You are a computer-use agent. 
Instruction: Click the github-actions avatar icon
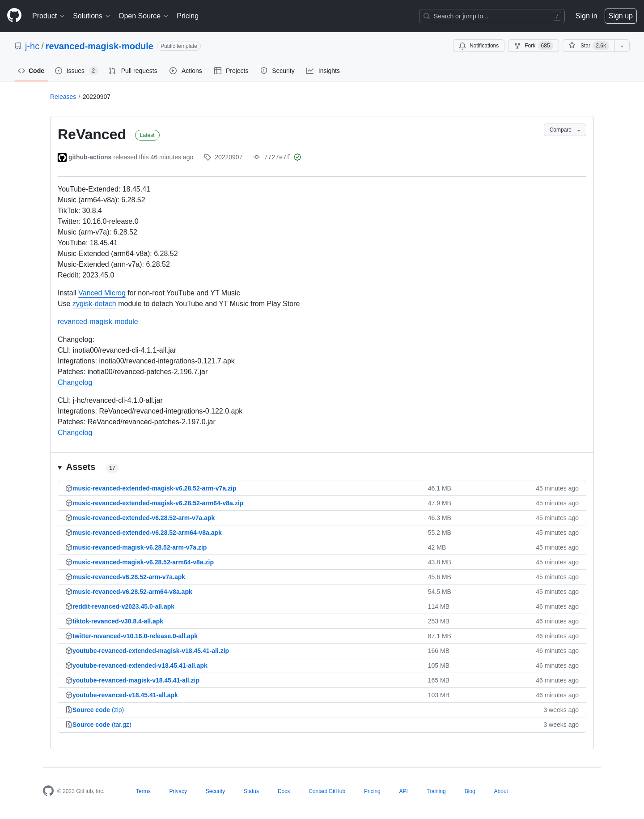[x=62, y=157]
